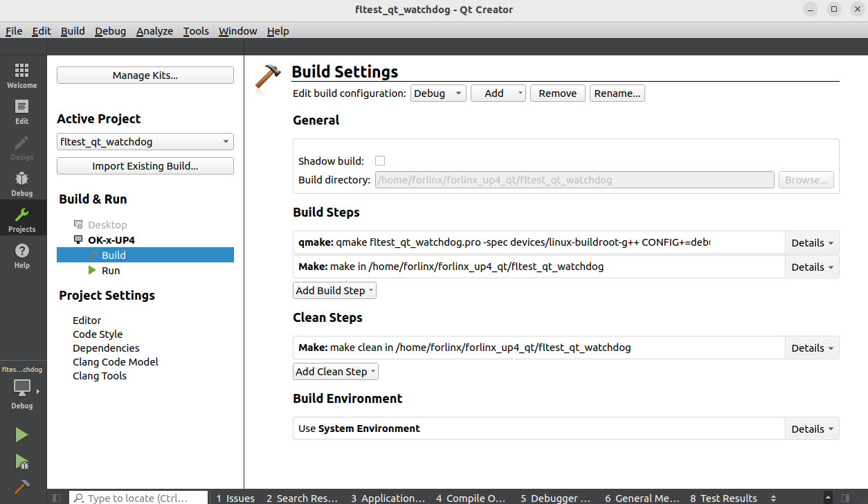Open Editor project settings

87,321
